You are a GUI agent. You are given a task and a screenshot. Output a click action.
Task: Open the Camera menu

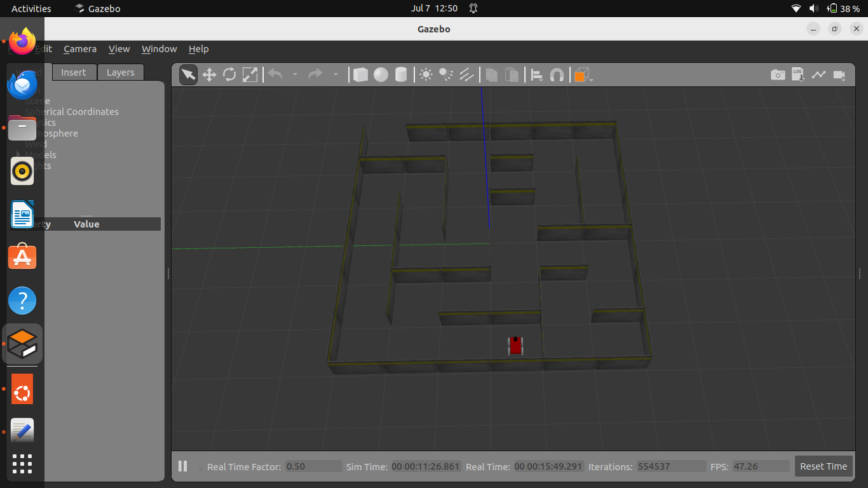coord(80,49)
